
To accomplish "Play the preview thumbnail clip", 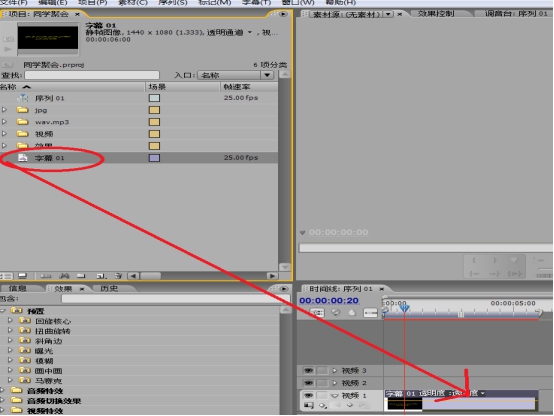I will point(8,49).
